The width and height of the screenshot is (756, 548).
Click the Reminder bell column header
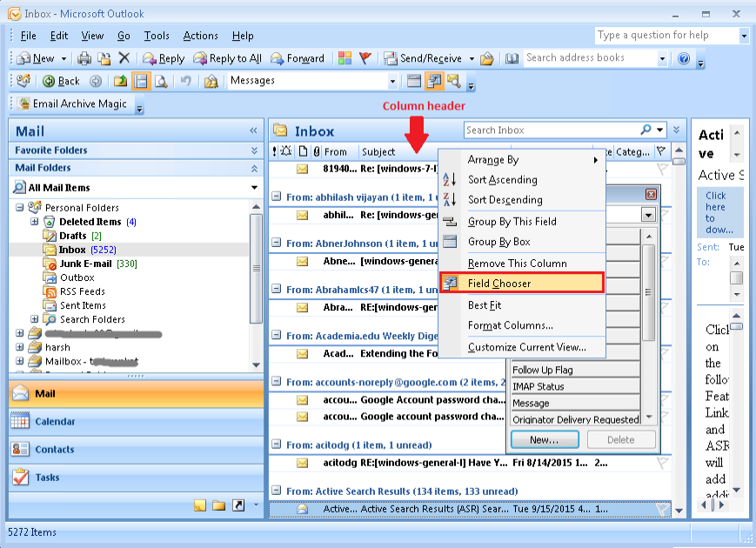[x=286, y=151]
